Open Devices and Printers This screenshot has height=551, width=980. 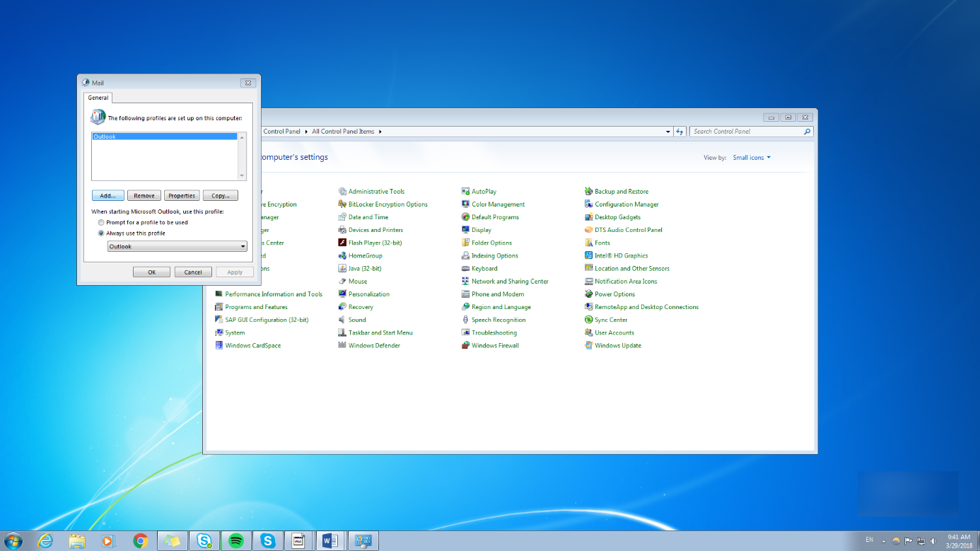pyautogui.click(x=371, y=230)
